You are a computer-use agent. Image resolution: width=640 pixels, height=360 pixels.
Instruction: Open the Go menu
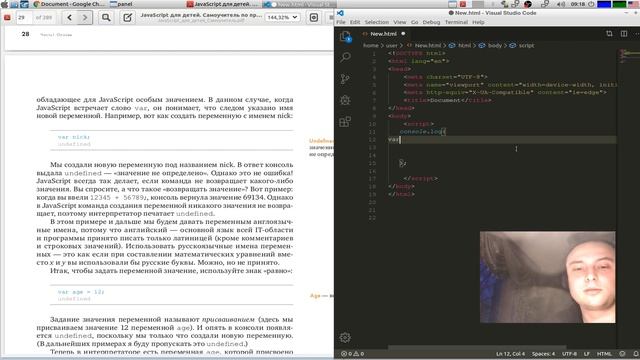(x=415, y=22)
